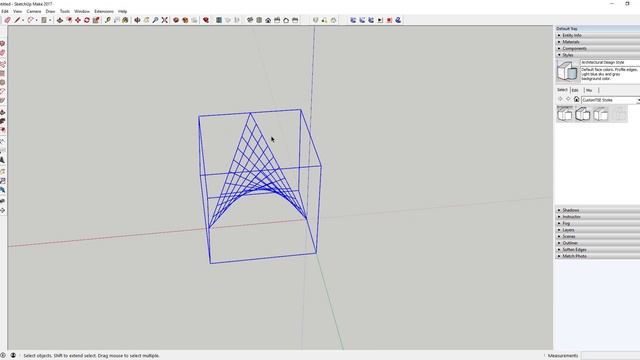
Task: Expand the Scenes panel
Action: coord(598,236)
